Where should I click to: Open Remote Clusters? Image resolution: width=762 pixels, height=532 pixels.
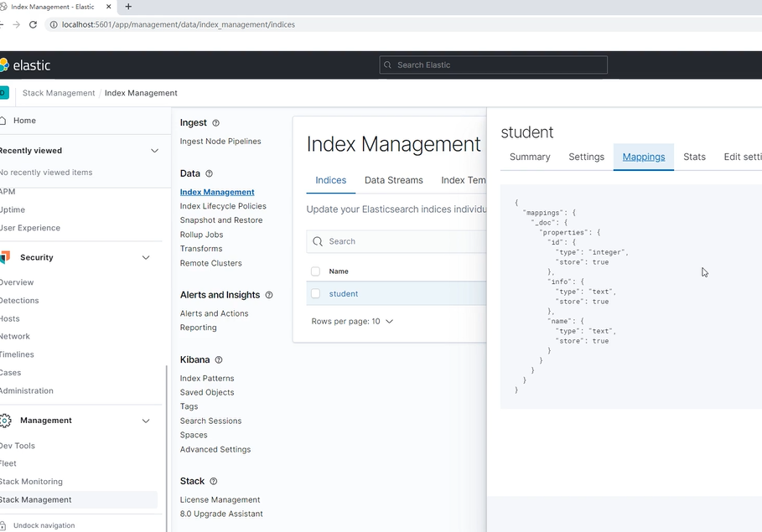pyautogui.click(x=211, y=263)
